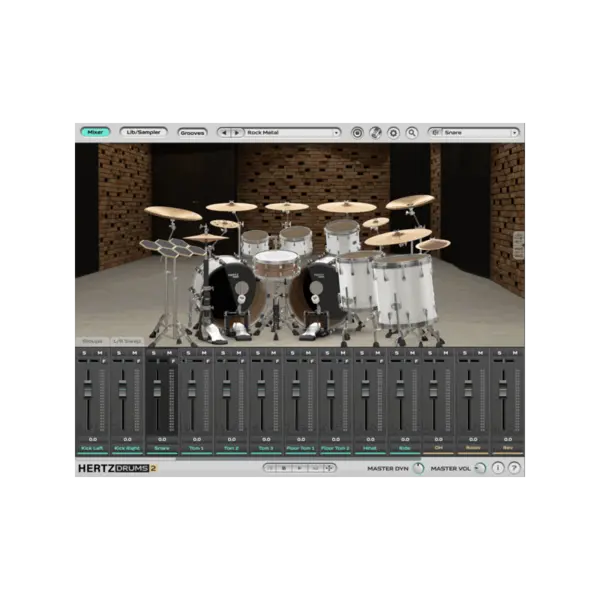This screenshot has height=600, width=600.
Task: Click the Floor Tom 1 channel name label
Action: pos(301,448)
